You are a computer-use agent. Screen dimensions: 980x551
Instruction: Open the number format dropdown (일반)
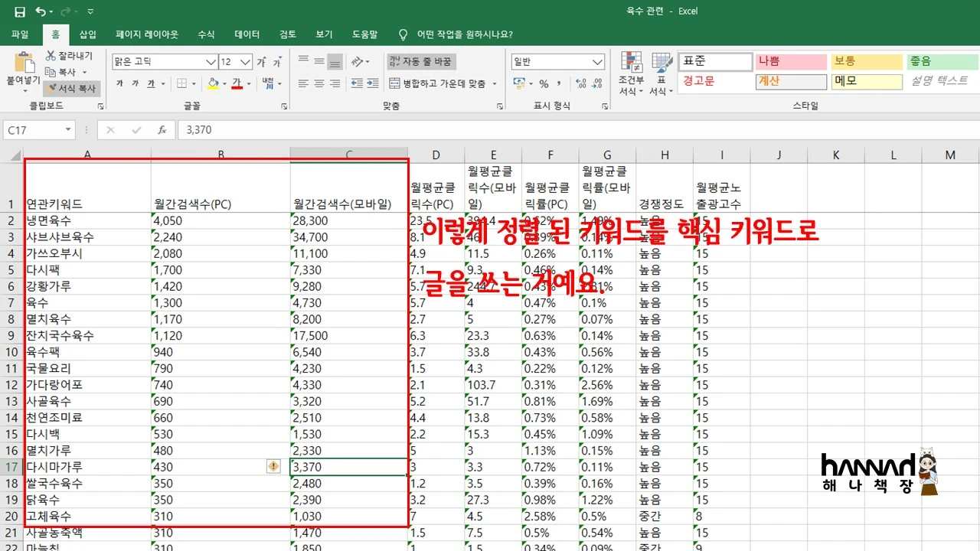596,62
